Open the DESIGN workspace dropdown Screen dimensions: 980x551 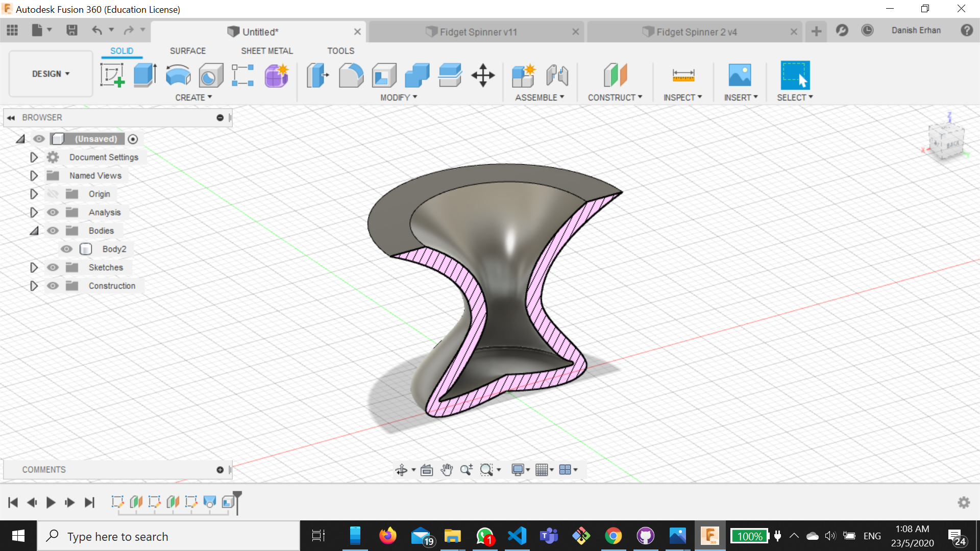51,74
